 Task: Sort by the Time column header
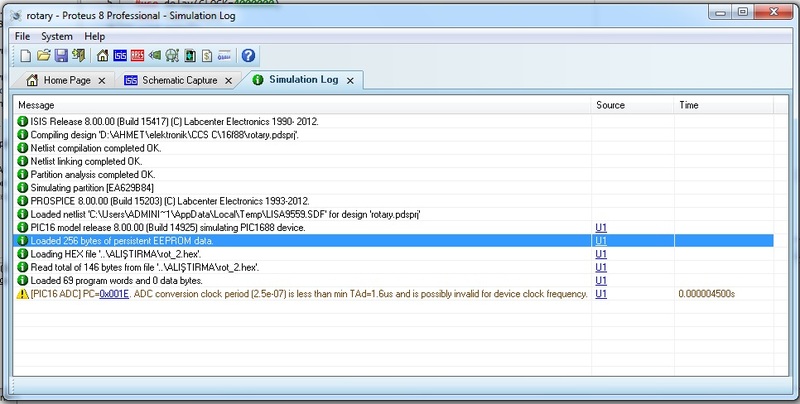(723, 105)
